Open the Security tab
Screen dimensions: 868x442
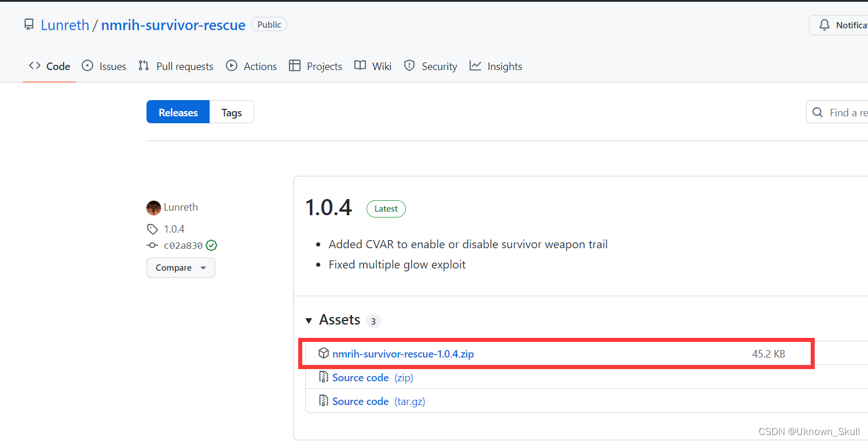pos(431,67)
